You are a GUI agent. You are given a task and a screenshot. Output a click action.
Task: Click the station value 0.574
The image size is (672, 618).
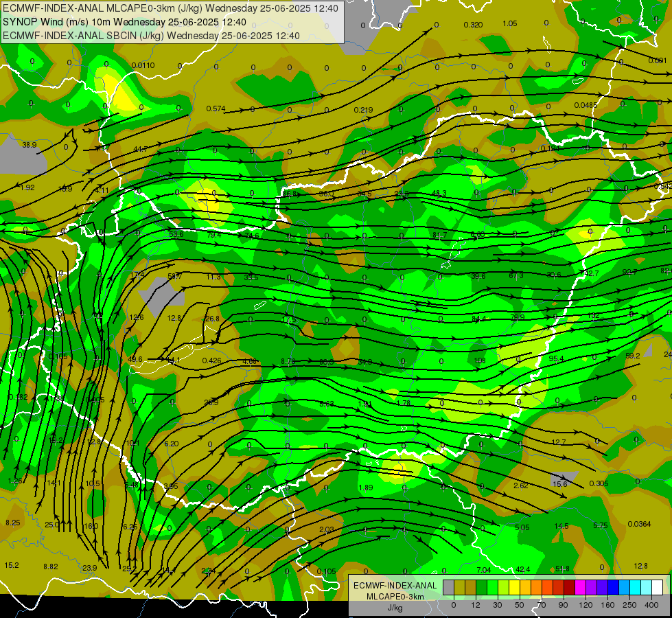216,108
